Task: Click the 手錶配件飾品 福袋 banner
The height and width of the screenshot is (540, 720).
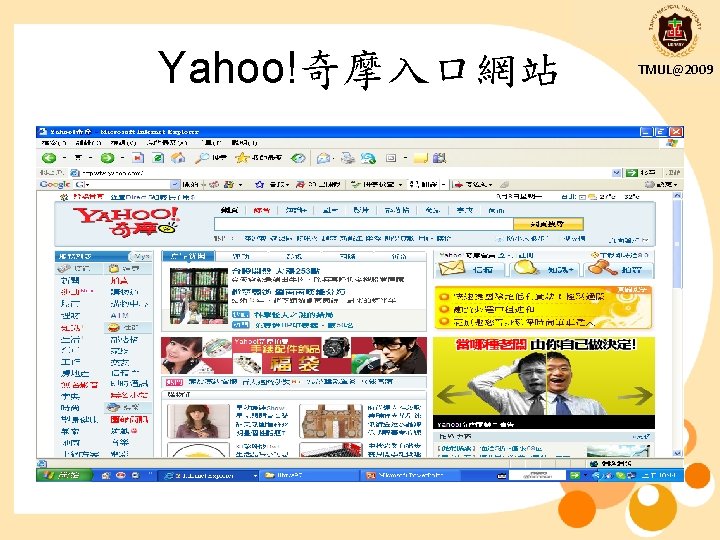Action: pyautogui.click(x=294, y=355)
